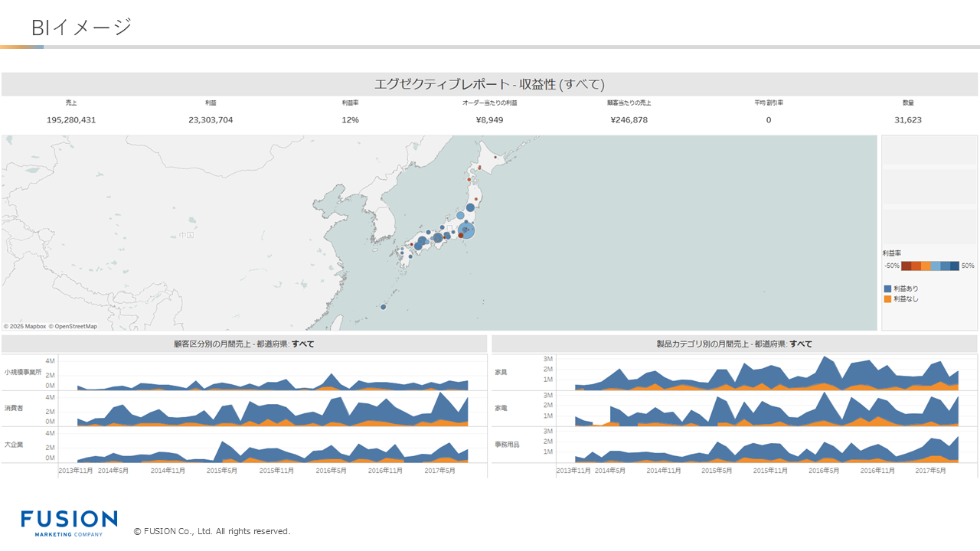Click 2017年5月 on the customer segment chart axis
Screen dimensions: 980x551
click(x=440, y=471)
